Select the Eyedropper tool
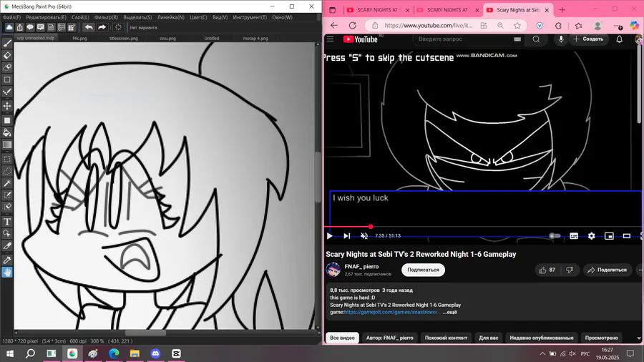 [x=7, y=260]
